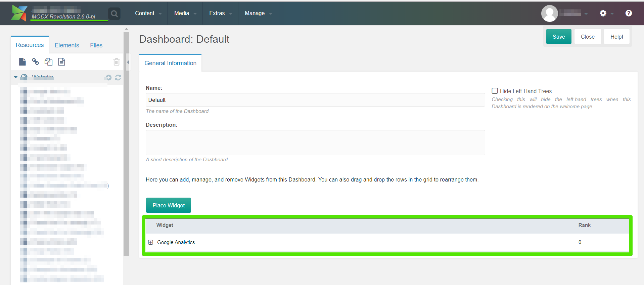Refresh the Website context tree
This screenshot has height=285, width=644.
(x=118, y=78)
